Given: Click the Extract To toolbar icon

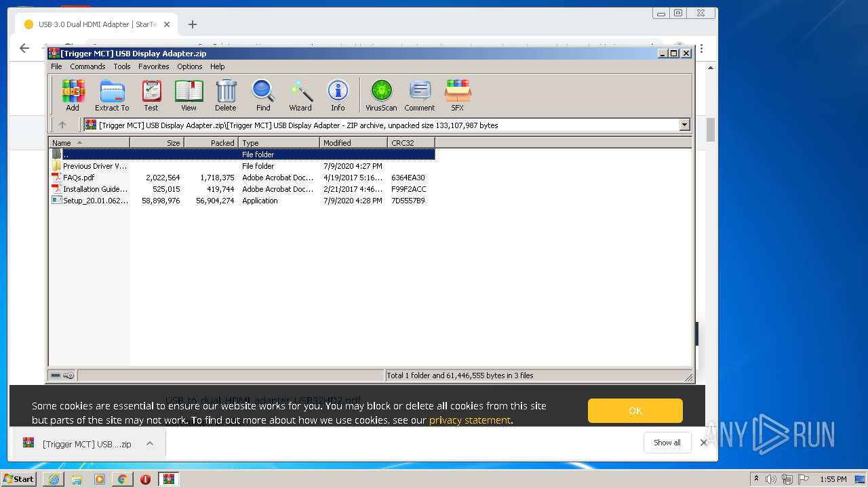Looking at the screenshot, I should pyautogui.click(x=112, y=95).
